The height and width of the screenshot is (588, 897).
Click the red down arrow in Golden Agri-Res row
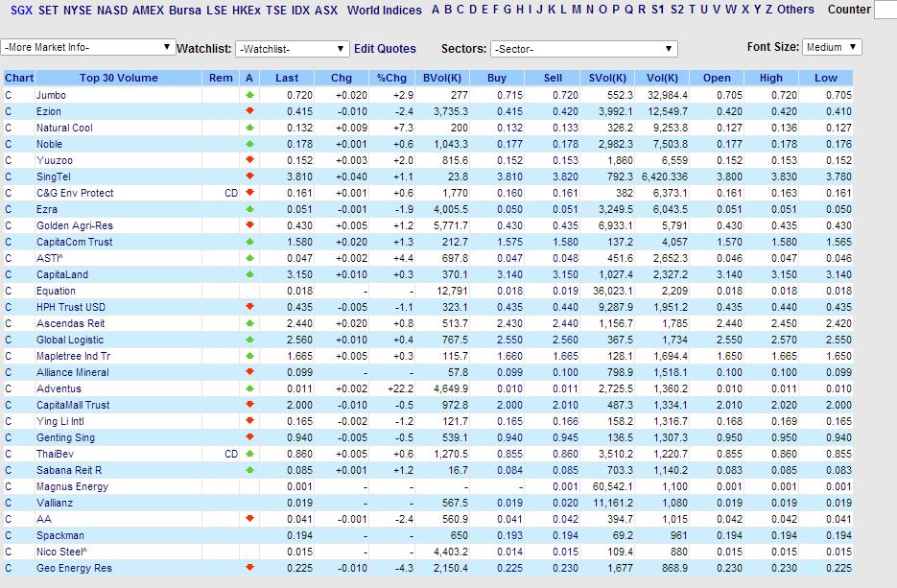click(x=249, y=224)
